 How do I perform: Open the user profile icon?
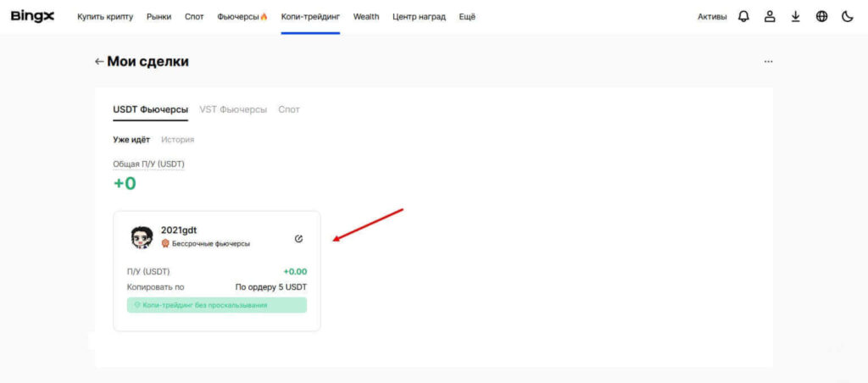(770, 16)
